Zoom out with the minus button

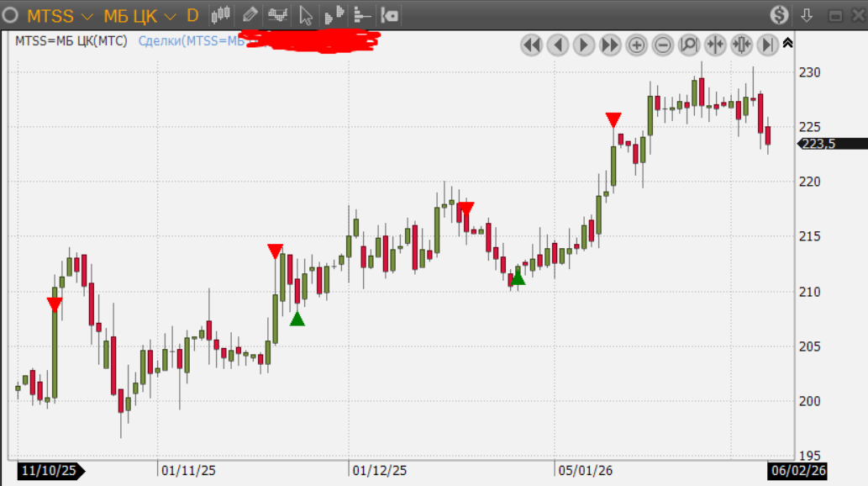click(663, 45)
